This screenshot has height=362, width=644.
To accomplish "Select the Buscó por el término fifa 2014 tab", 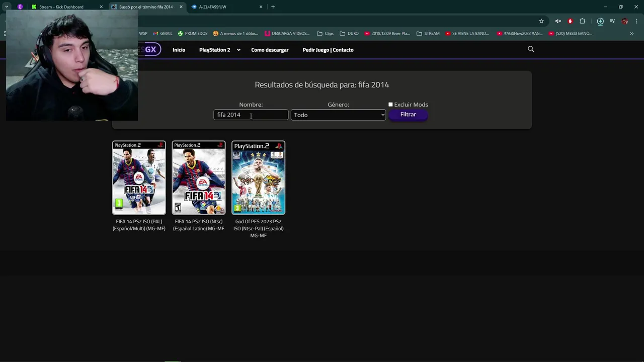I will [x=146, y=7].
